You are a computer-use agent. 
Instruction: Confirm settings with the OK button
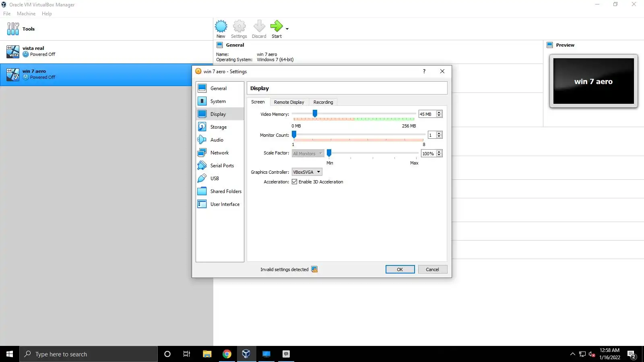[x=400, y=269]
